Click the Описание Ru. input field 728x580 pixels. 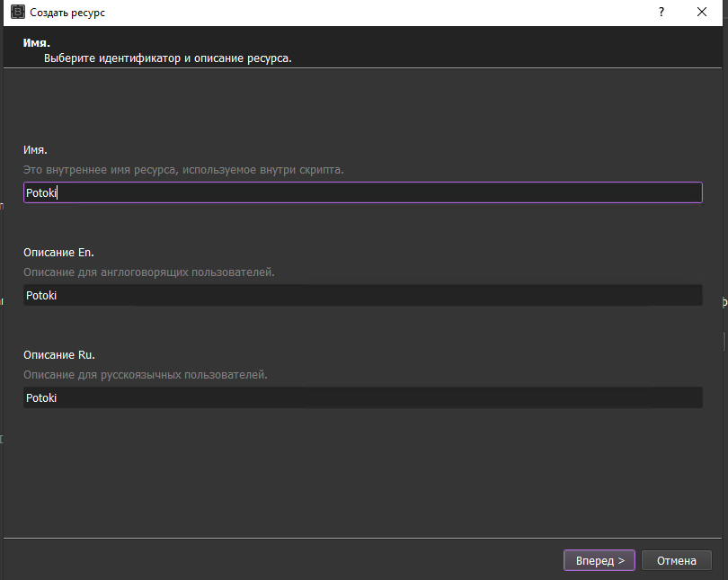(362, 398)
